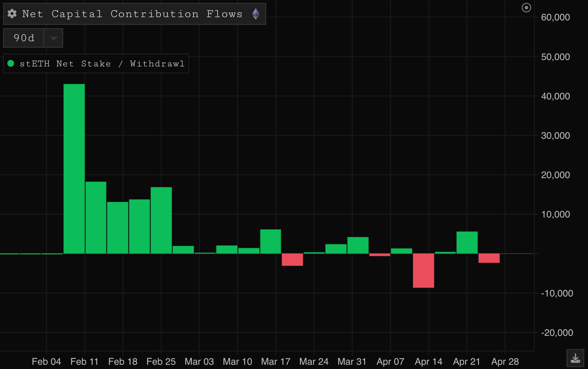The image size is (588, 369).
Task: Click the Apr 07 x-axis date label
Action: pyautogui.click(x=390, y=362)
